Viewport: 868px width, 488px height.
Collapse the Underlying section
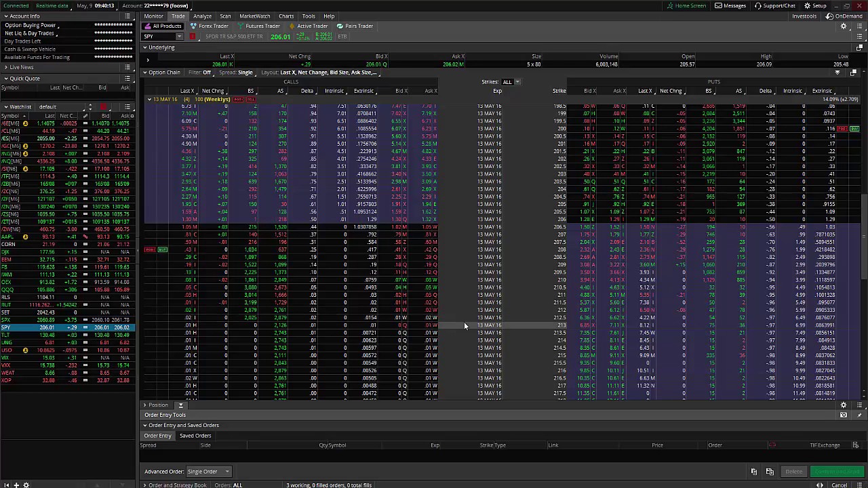(x=144, y=47)
